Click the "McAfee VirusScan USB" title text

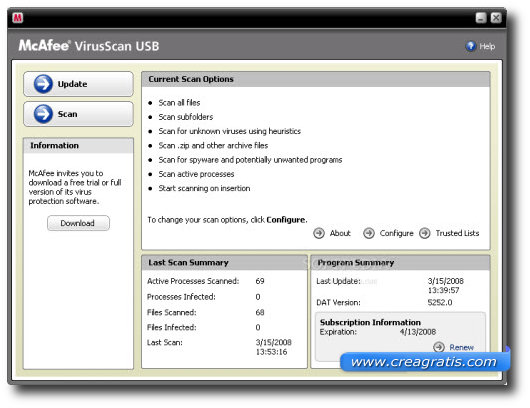89,46
